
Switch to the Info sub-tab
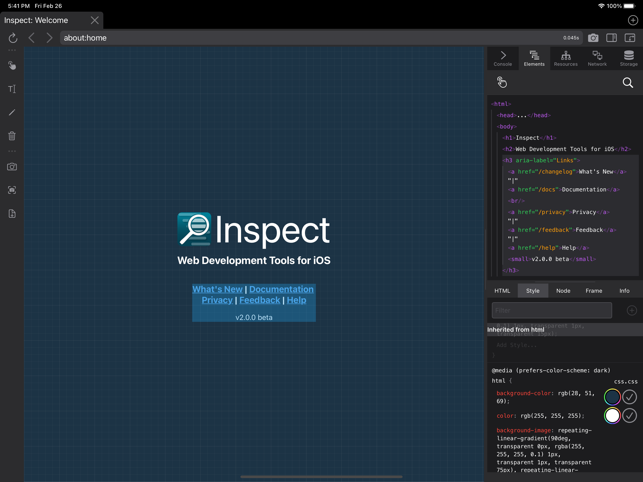pyautogui.click(x=625, y=290)
